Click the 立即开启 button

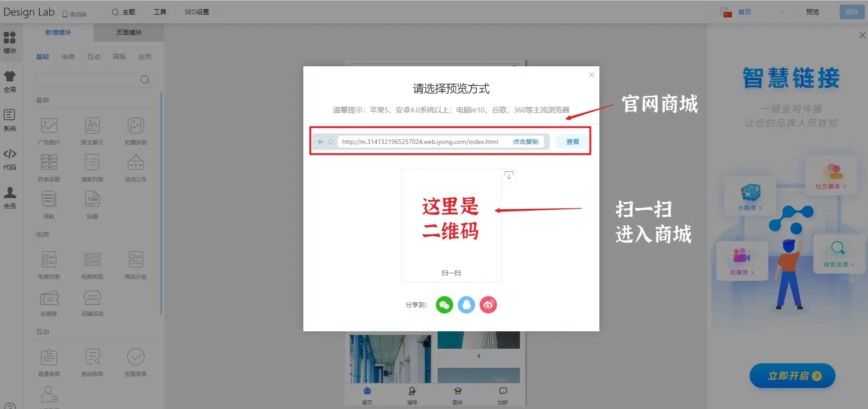coord(792,376)
